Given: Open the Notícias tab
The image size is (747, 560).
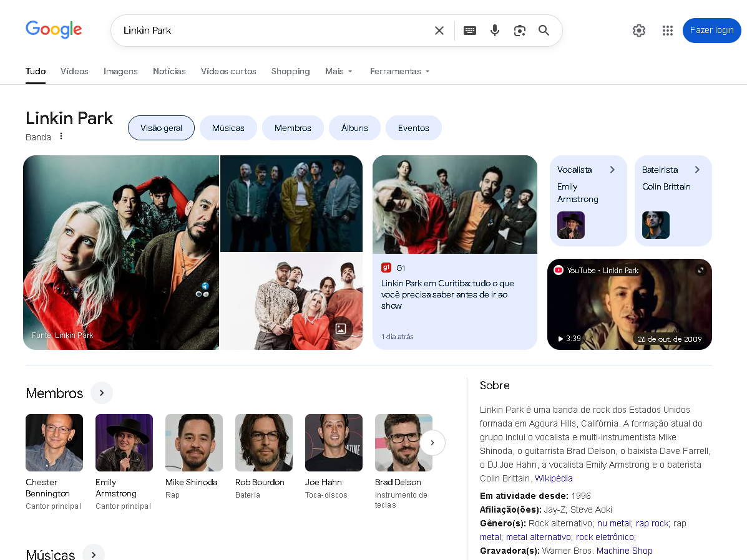Looking at the screenshot, I should point(169,71).
